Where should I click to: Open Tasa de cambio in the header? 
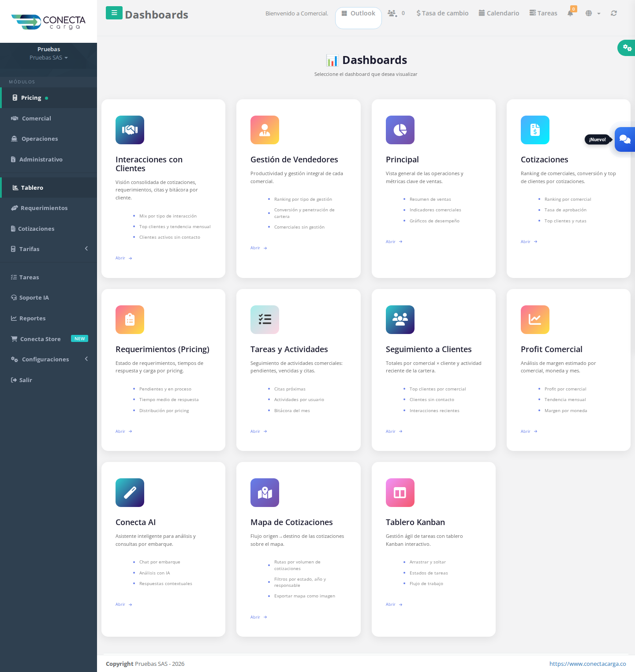point(442,13)
